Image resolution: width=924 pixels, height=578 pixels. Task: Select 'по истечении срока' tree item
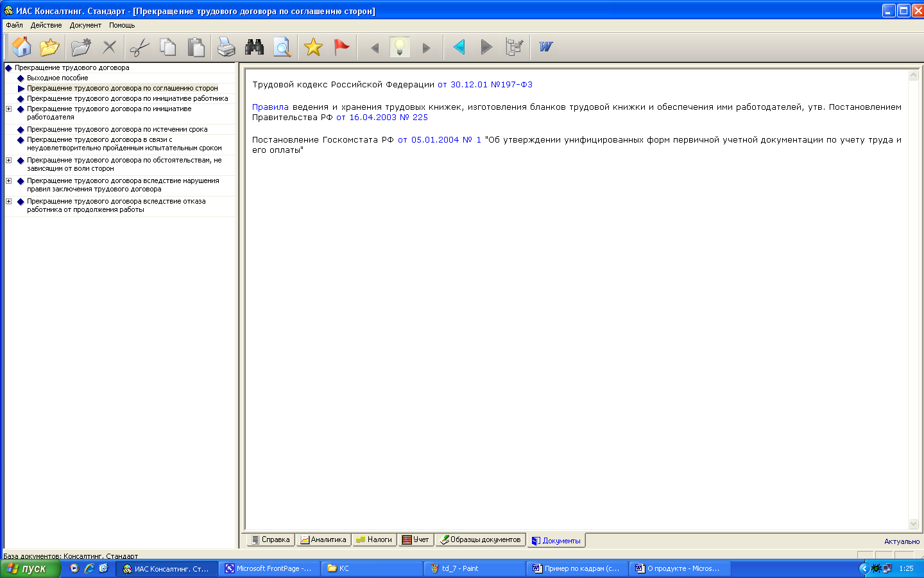117,129
